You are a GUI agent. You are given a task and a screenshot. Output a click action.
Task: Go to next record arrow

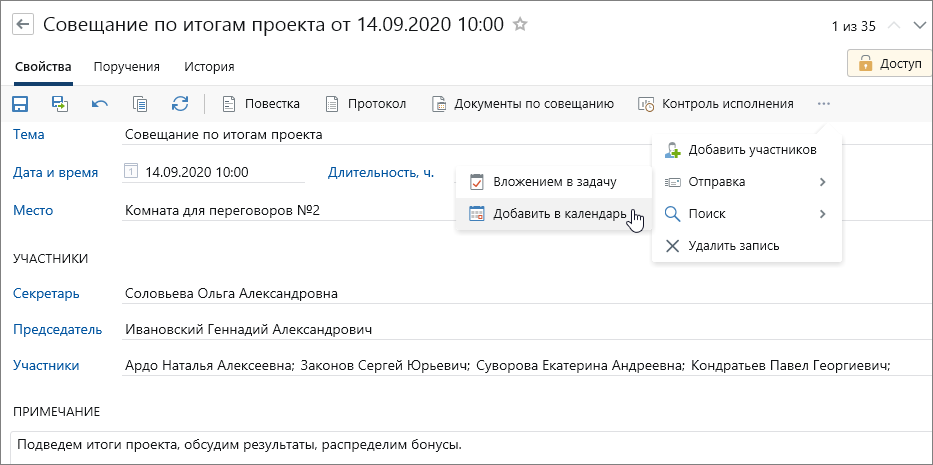click(918, 26)
